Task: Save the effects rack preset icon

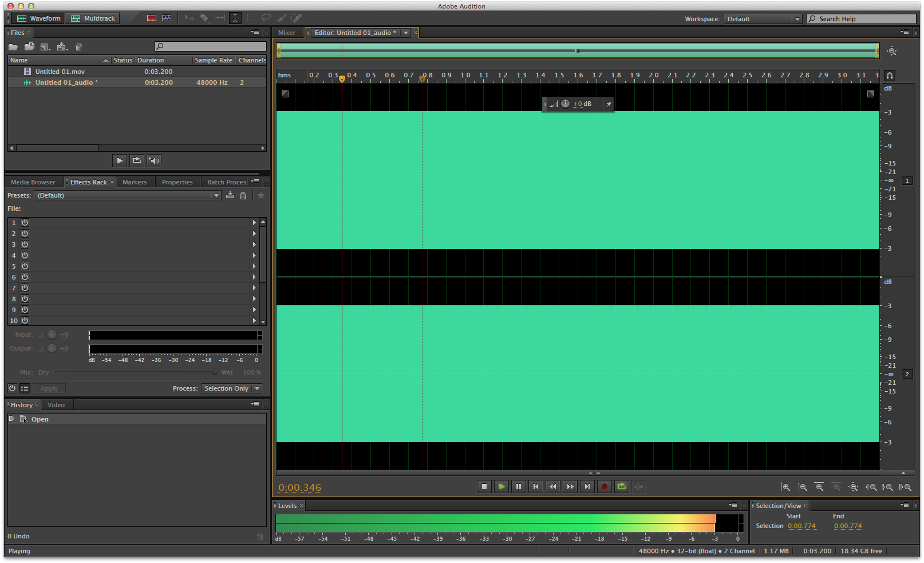Action: [230, 196]
